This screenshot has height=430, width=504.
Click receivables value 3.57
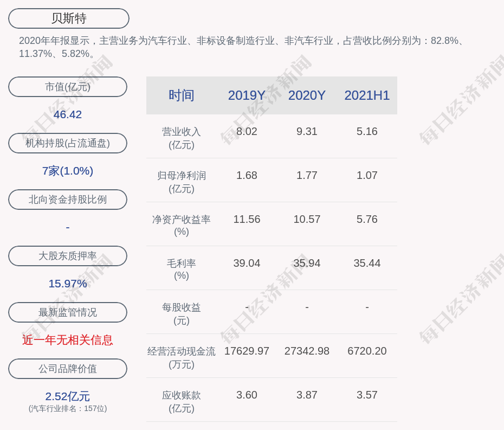click(x=367, y=395)
